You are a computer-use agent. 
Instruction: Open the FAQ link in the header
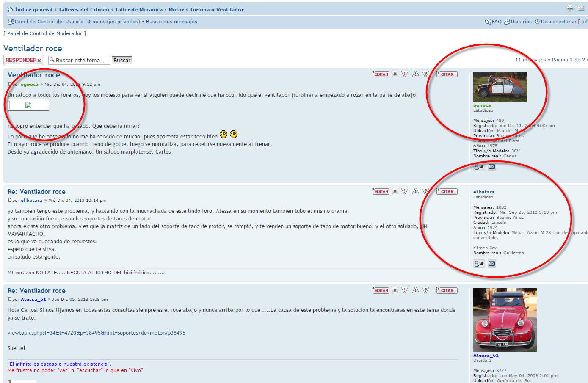tap(496, 22)
